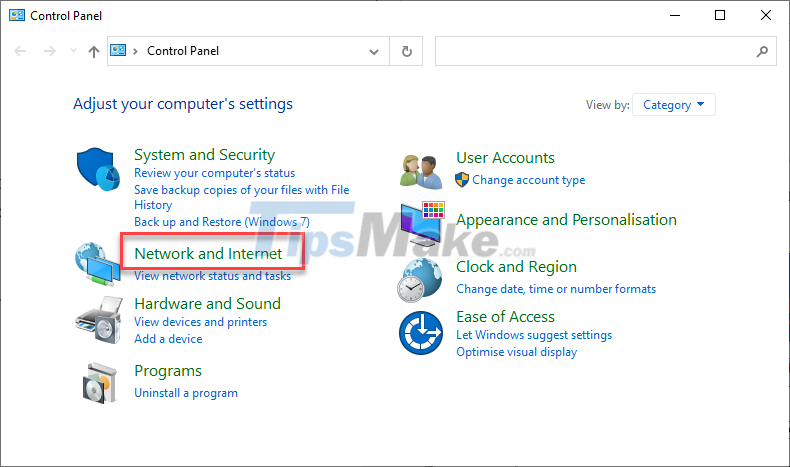Open the Network and Internet category
Screen dimensions: 790x467
tap(208, 253)
